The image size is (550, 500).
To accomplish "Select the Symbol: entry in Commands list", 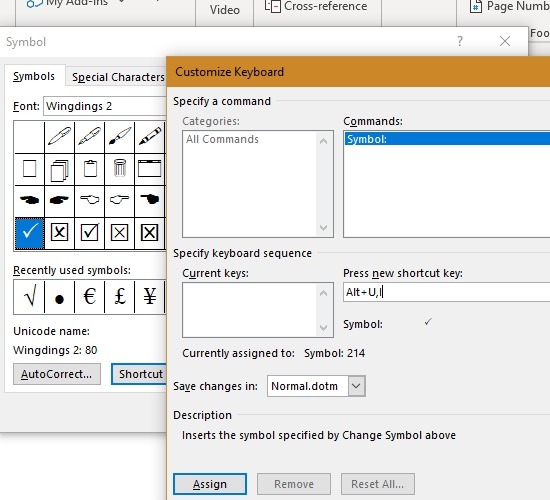I will [447, 139].
